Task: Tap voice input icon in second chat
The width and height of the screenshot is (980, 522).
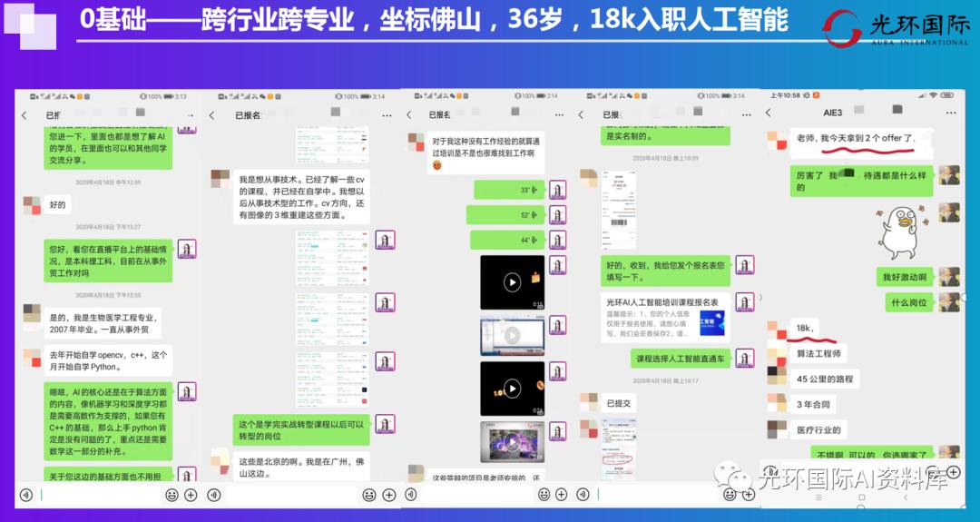Action: [214, 495]
